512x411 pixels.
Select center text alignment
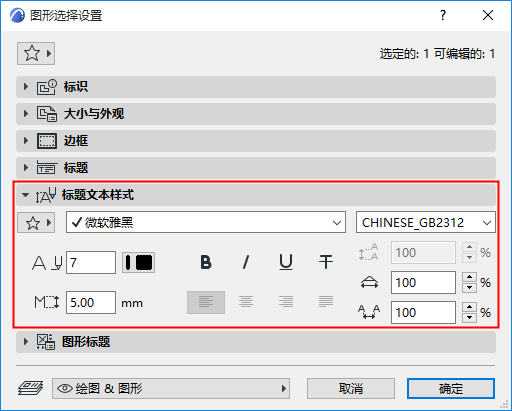(x=246, y=302)
